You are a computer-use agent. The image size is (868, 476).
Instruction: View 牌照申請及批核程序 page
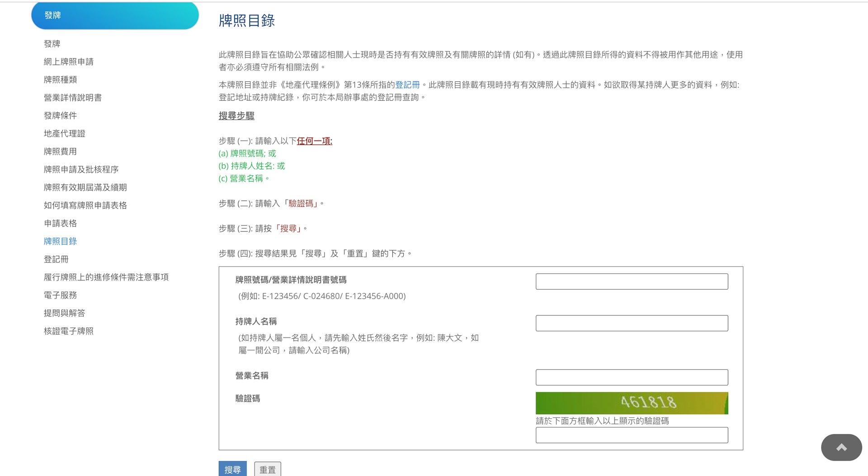tap(81, 170)
